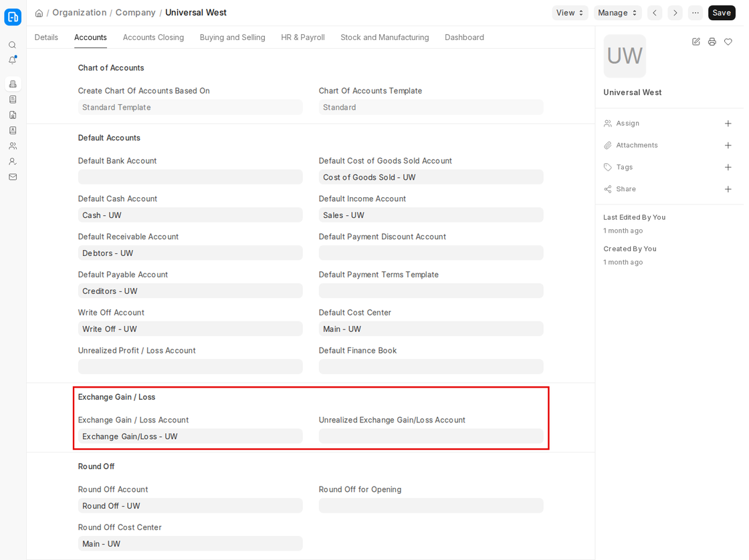
Task: Print the company document
Action: tap(712, 42)
